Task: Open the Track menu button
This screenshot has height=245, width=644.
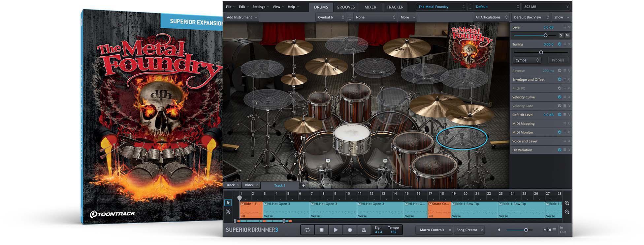Action: (232, 185)
